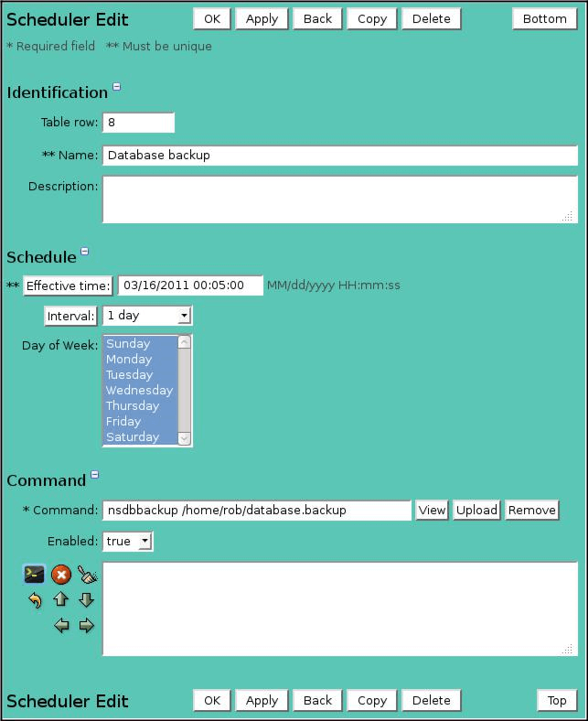Open the Interval dropdown showing 1 day
The width and height of the screenshot is (588, 721).
[x=147, y=316]
